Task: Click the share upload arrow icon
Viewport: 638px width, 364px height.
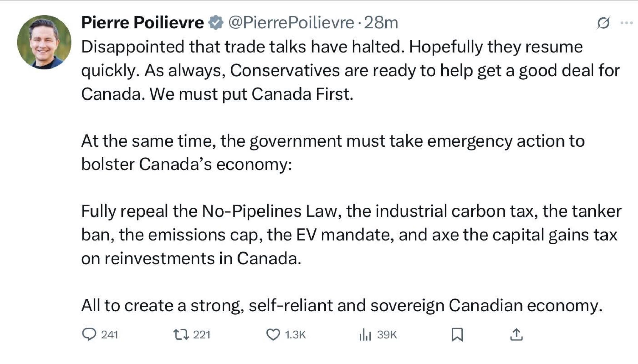Action: tap(516, 335)
